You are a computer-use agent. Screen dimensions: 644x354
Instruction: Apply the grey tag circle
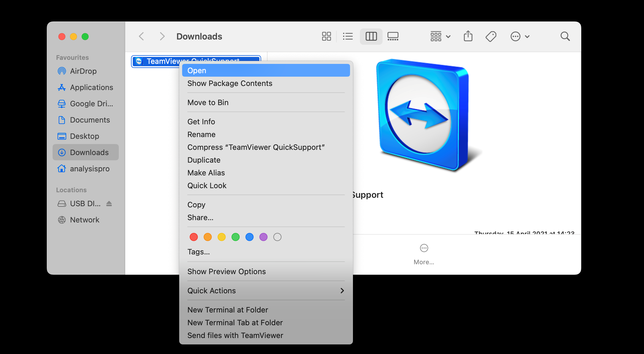tap(277, 237)
